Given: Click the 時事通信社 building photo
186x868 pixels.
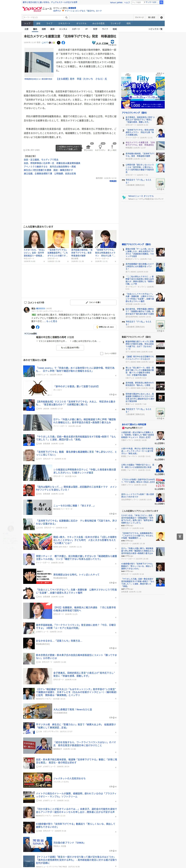Looking at the screenshot, I should 39,62.
